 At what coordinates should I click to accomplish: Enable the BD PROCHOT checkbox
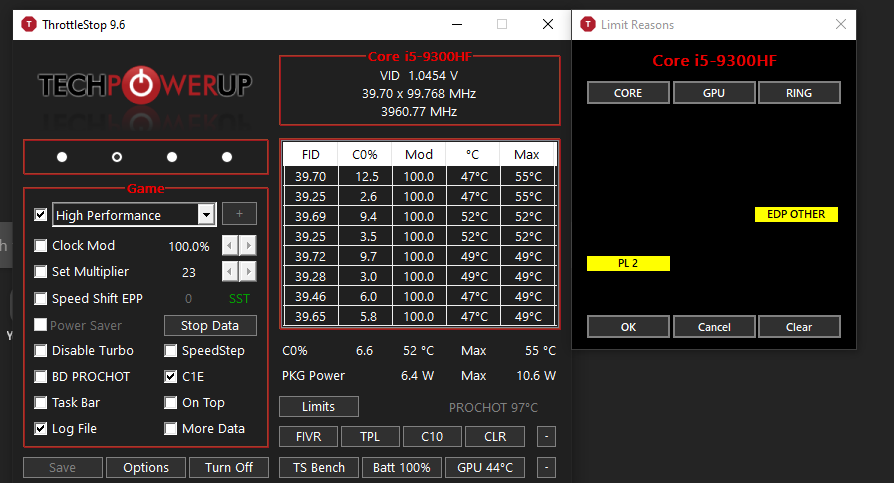click(40, 376)
